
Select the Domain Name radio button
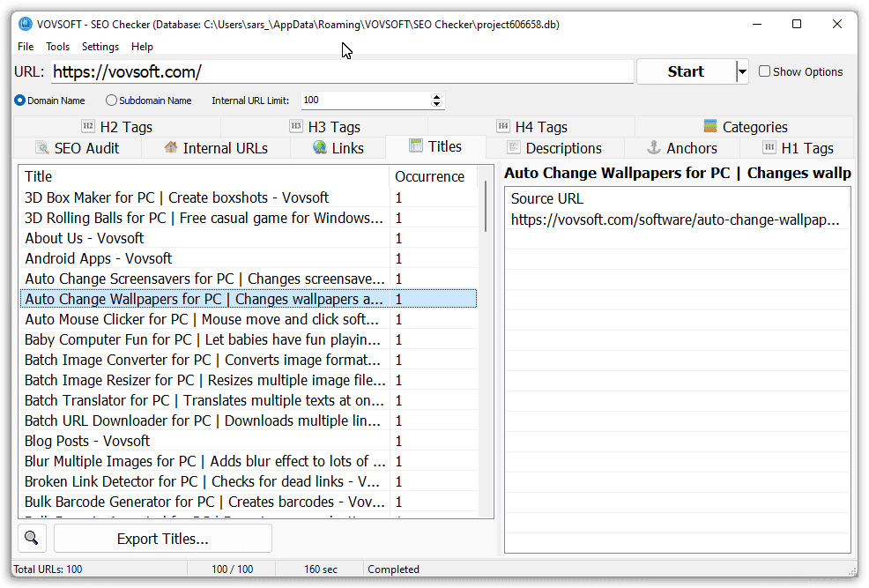point(20,100)
